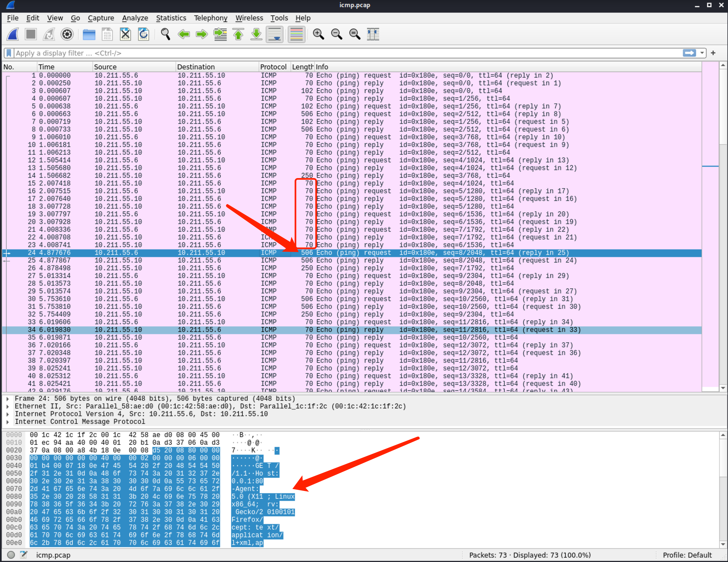Click the open capture file folder icon
This screenshot has height=562, width=728.
pos(89,34)
